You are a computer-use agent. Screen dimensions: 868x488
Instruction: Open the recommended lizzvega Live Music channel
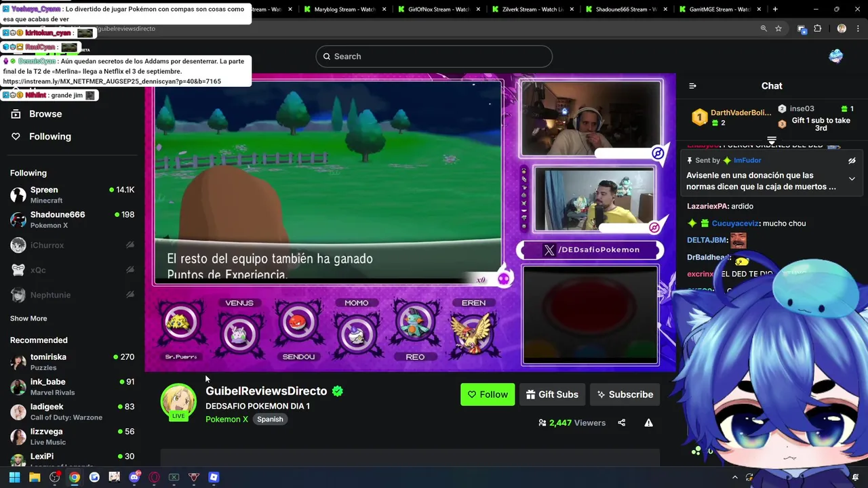[72, 436]
